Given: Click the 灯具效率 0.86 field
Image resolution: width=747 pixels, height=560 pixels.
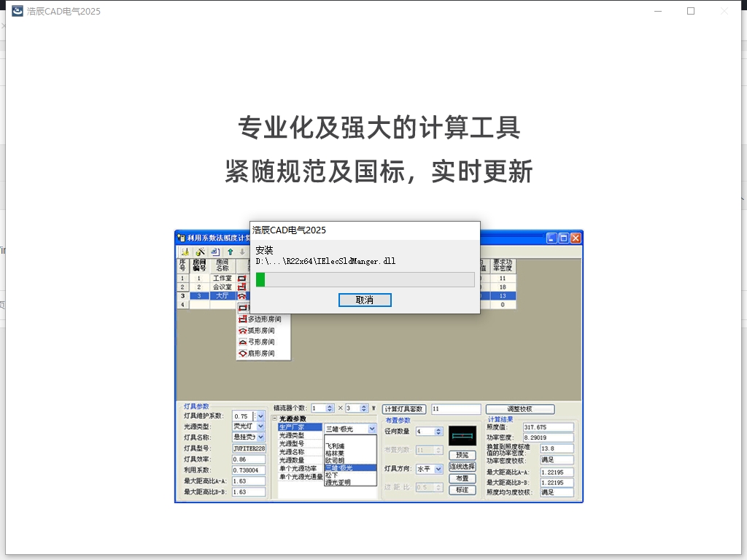Looking at the screenshot, I should pos(249,459).
